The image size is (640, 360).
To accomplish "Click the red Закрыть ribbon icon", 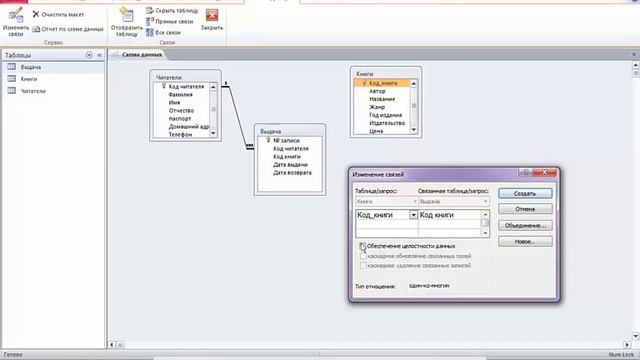I will (x=212, y=20).
